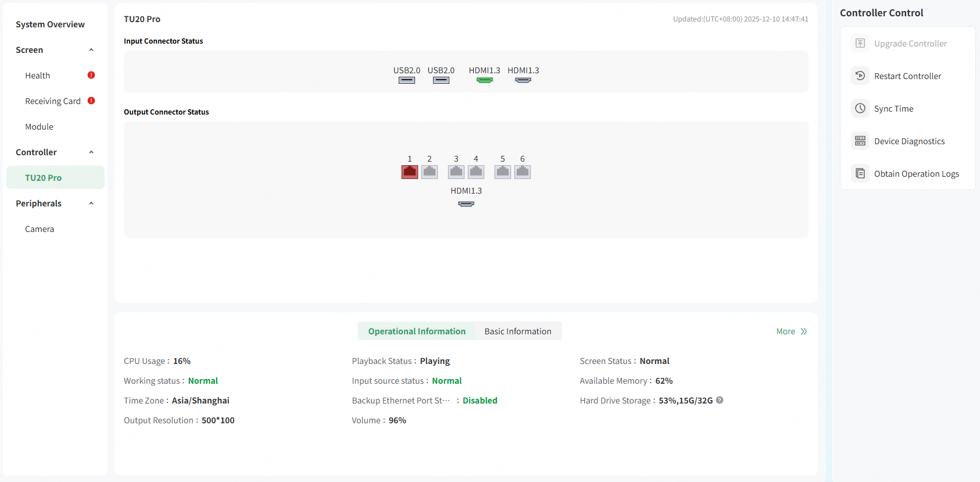Collapse the Screen section

(91, 50)
